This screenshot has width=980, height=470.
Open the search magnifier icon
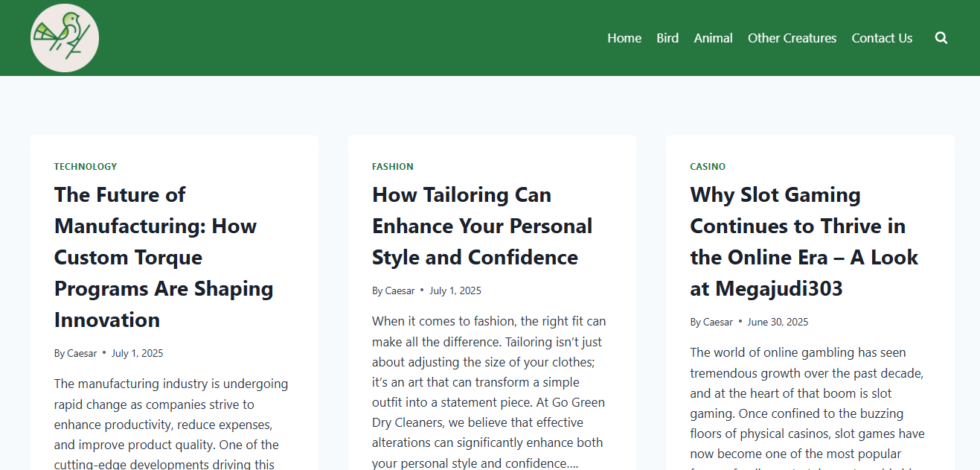coord(941,38)
